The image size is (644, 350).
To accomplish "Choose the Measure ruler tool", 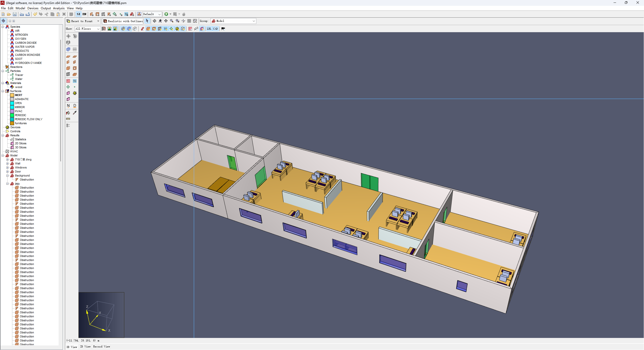I will coord(68,119).
